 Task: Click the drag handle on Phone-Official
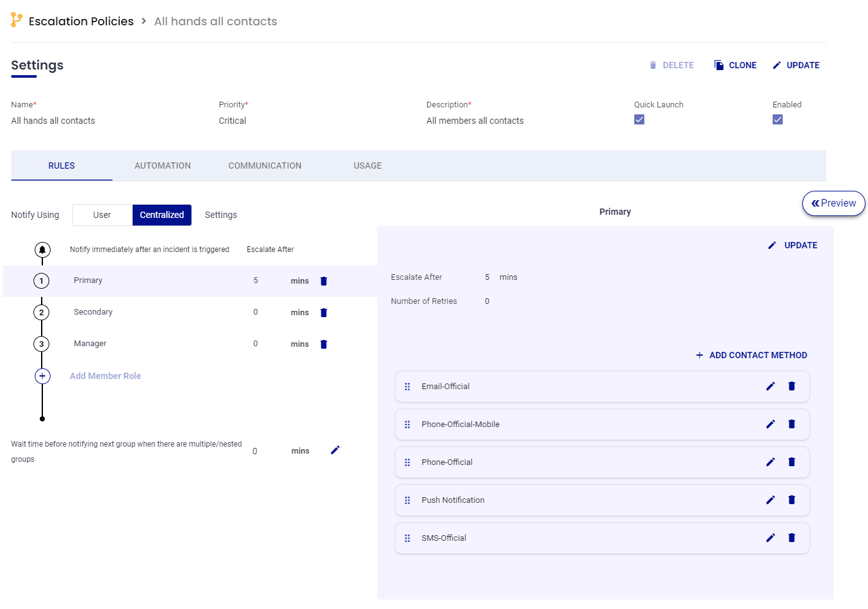pyautogui.click(x=407, y=462)
